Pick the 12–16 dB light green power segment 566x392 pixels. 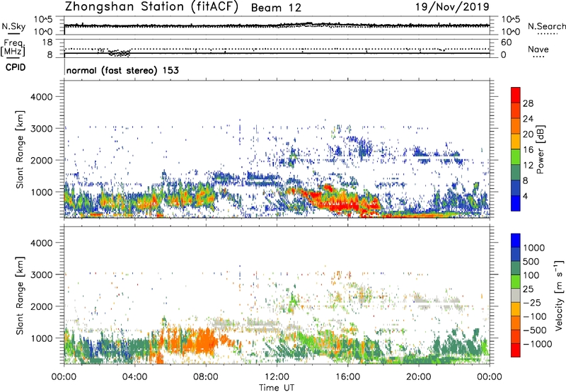coord(516,157)
